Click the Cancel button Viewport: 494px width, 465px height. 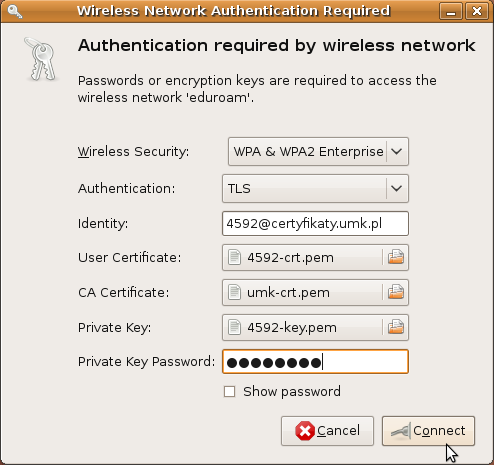tap(327, 431)
